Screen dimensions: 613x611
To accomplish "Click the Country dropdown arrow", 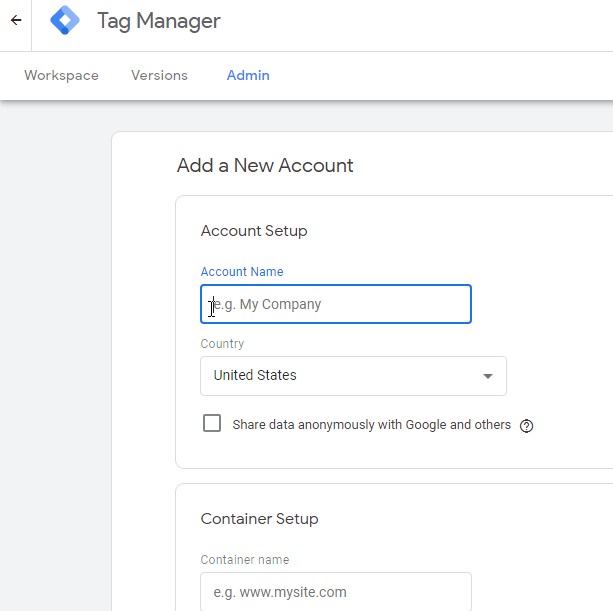I will point(488,377).
